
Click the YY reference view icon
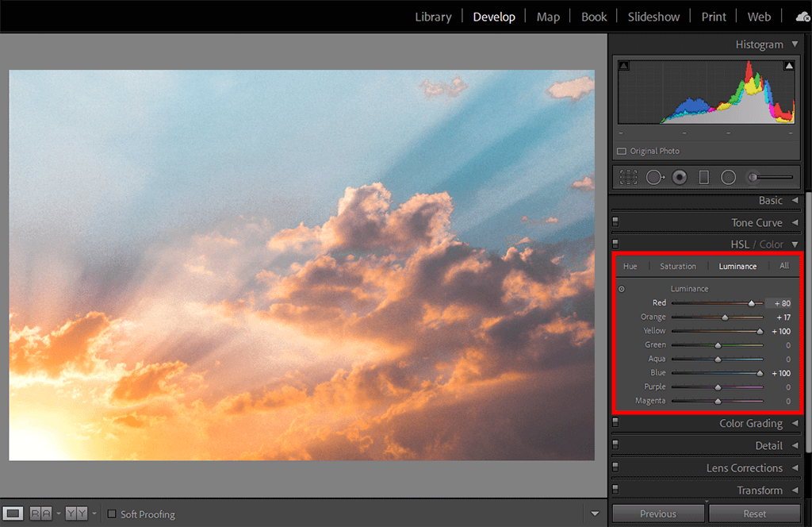(76, 514)
